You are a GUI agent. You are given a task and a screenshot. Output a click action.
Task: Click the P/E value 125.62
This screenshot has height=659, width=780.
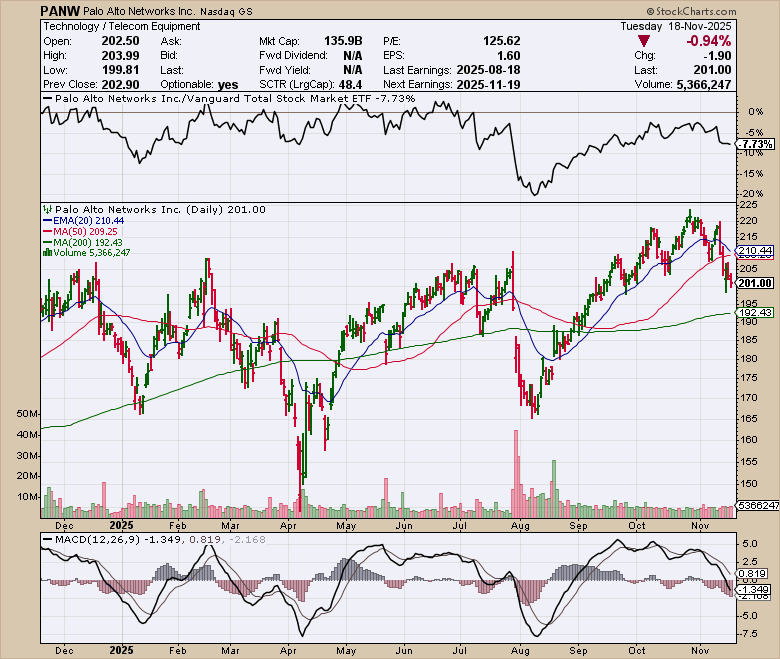pos(501,41)
